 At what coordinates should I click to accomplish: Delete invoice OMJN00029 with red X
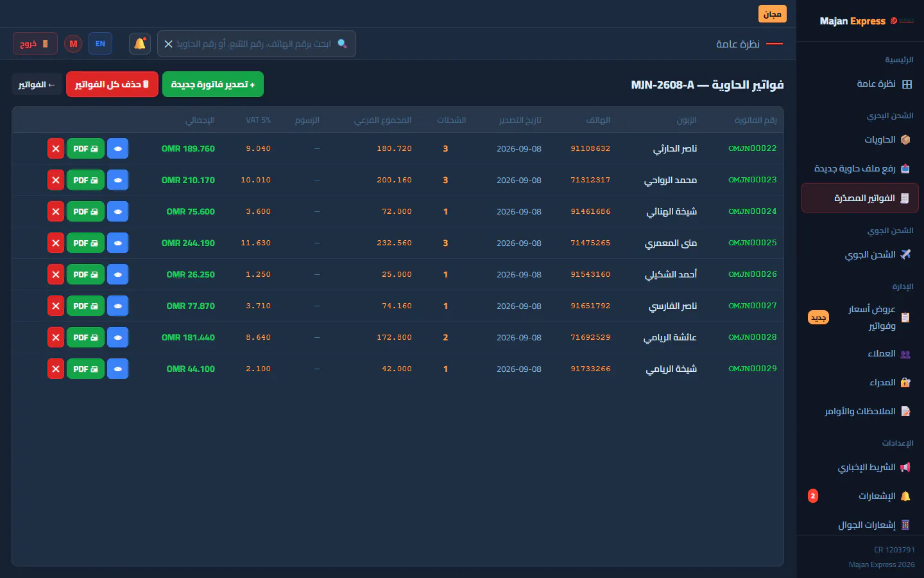(56, 369)
